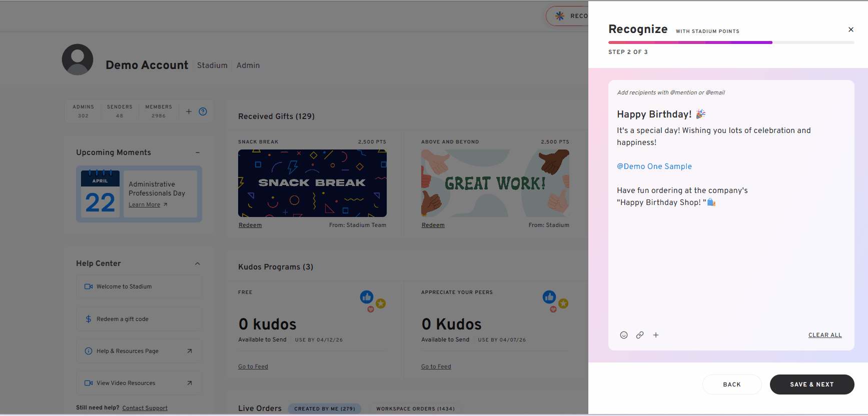This screenshot has height=416, width=868.
Task: Click the step progress bar
Action: [x=731, y=42]
